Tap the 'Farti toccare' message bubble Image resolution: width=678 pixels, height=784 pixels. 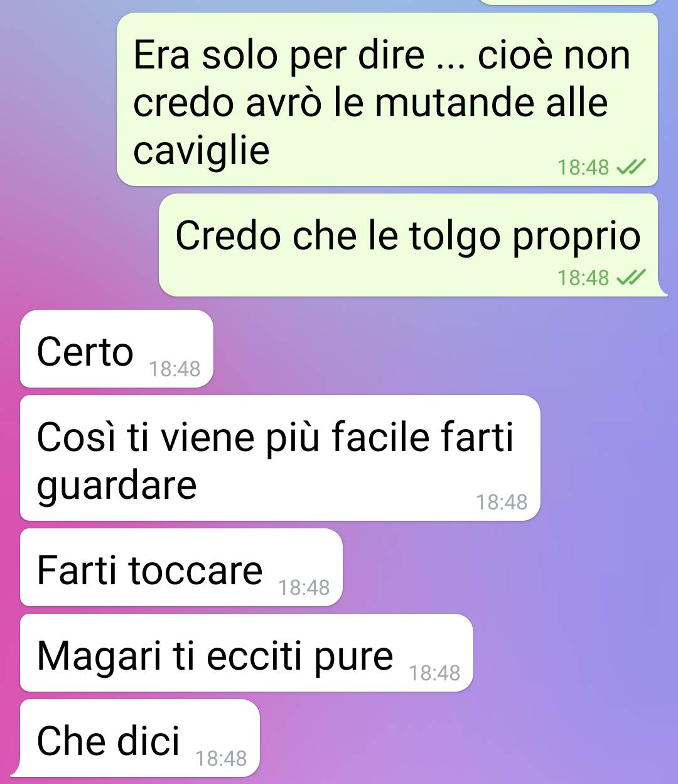[x=181, y=567]
